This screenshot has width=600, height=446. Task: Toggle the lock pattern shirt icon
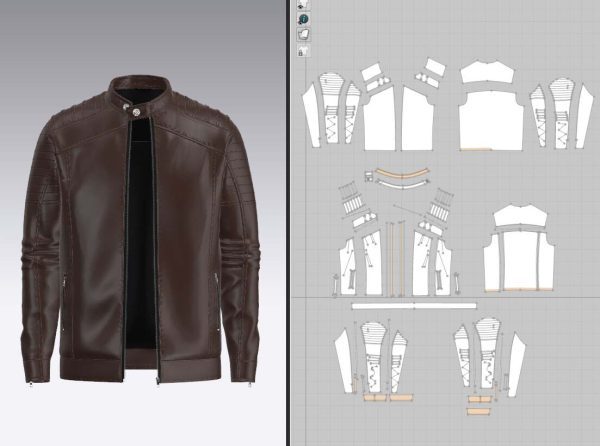[x=303, y=49]
